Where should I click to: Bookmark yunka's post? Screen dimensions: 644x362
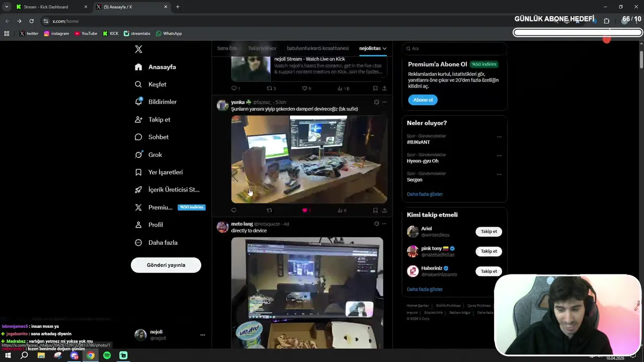point(375,210)
